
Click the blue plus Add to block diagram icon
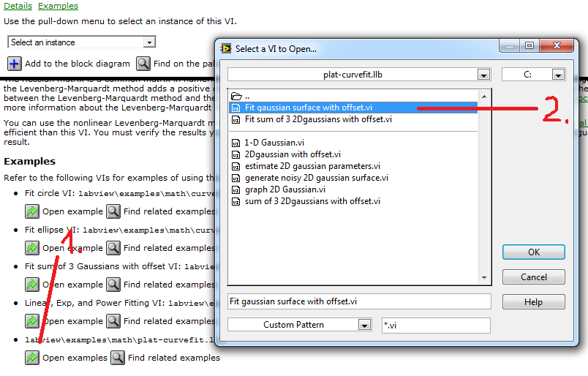click(14, 64)
